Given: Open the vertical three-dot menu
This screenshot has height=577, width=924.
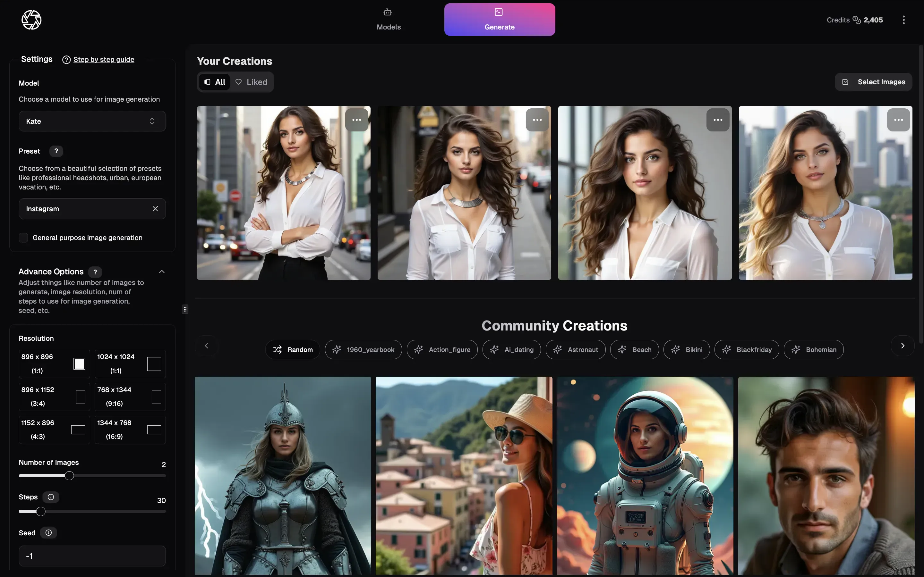Looking at the screenshot, I should click(x=903, y=20).
